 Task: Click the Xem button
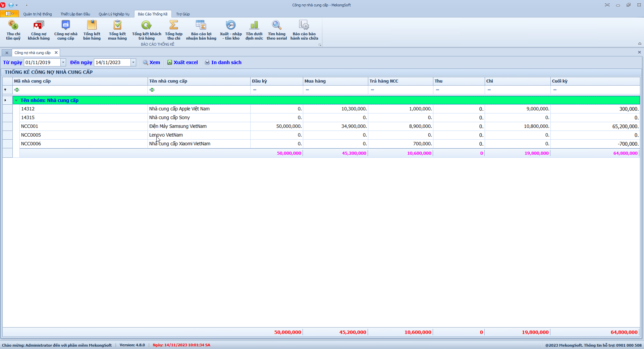click(x=152, y=62)
